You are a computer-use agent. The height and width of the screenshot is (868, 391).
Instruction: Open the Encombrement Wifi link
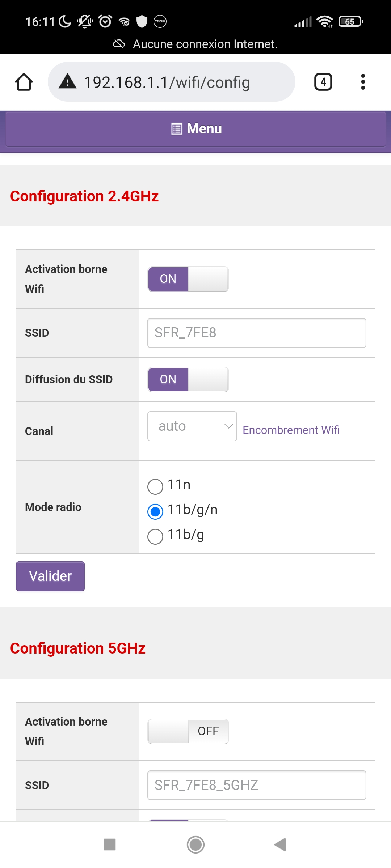tap(291, 430)
